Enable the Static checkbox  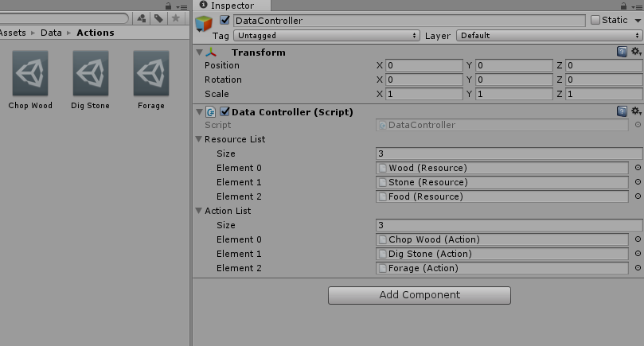pos(595,21)
